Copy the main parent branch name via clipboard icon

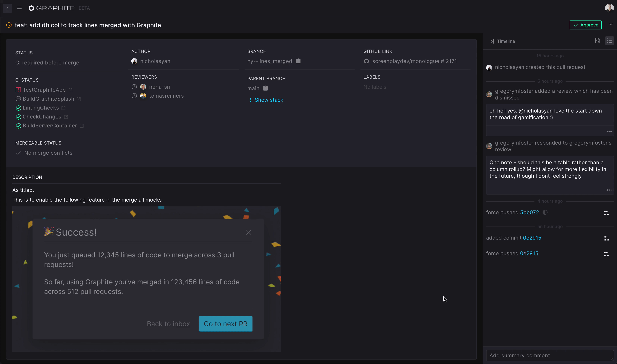click(x=265, y=88)
